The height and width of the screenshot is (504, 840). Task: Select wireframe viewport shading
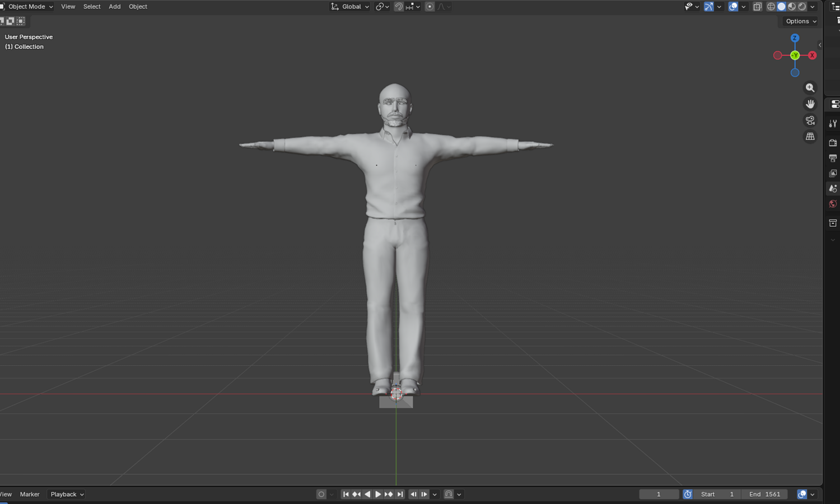(x=771, y=7)
